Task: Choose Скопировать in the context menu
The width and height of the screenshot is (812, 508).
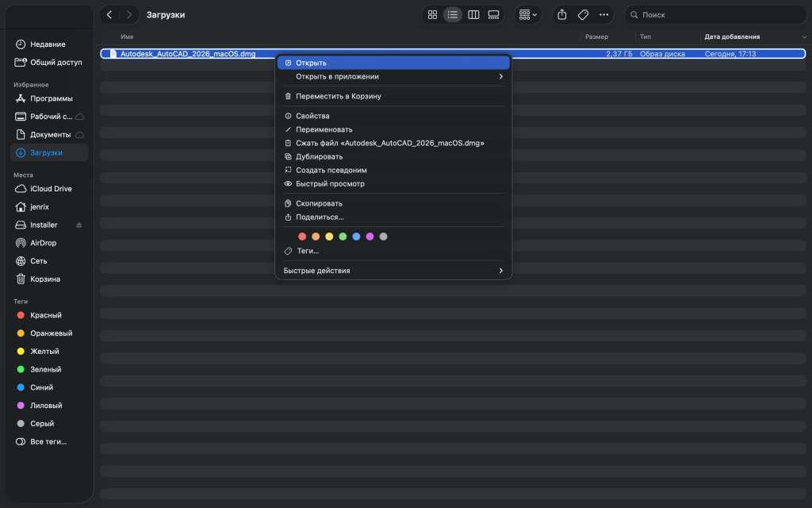Action: [393, 203]
